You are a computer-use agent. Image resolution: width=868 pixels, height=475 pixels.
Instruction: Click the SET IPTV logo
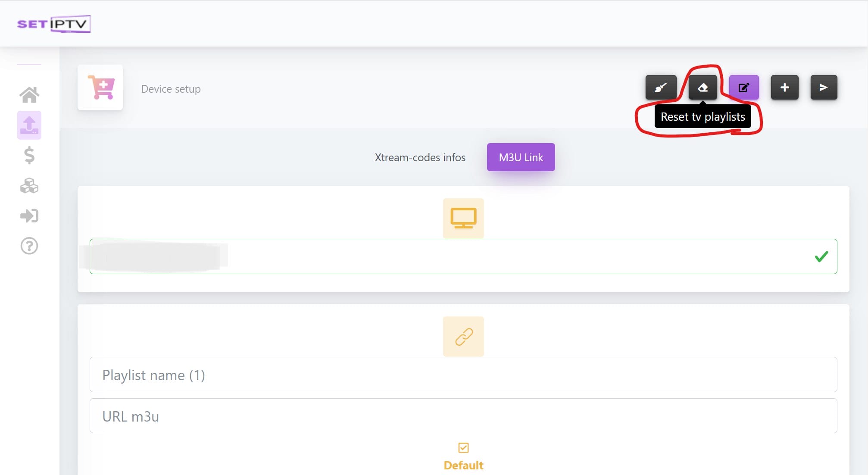[53, 24]
